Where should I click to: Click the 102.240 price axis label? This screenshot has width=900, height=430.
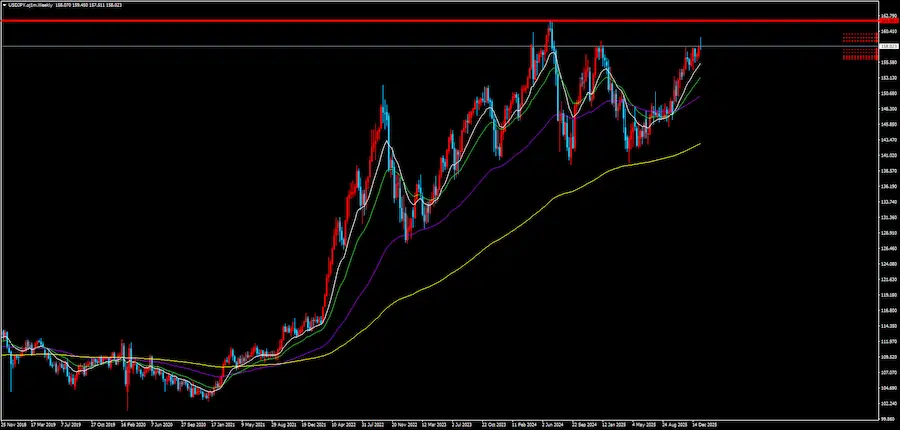887,404
